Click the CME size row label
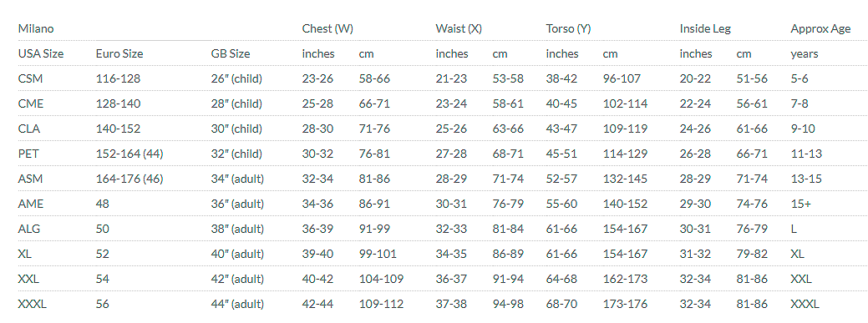 [31, 103]
